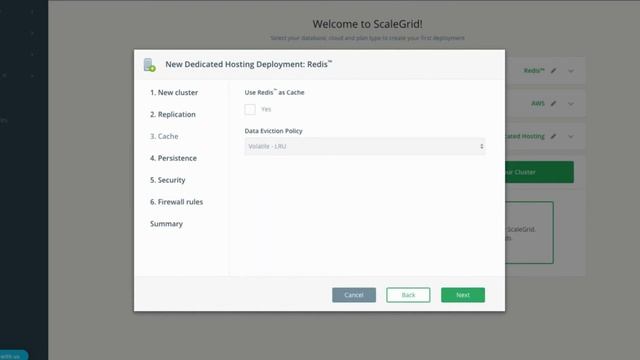This screenshot has width=640, height=360.
Task: Click the 'Welcome to ScaleGrid!' heading
Action: [x=368, y=24]
